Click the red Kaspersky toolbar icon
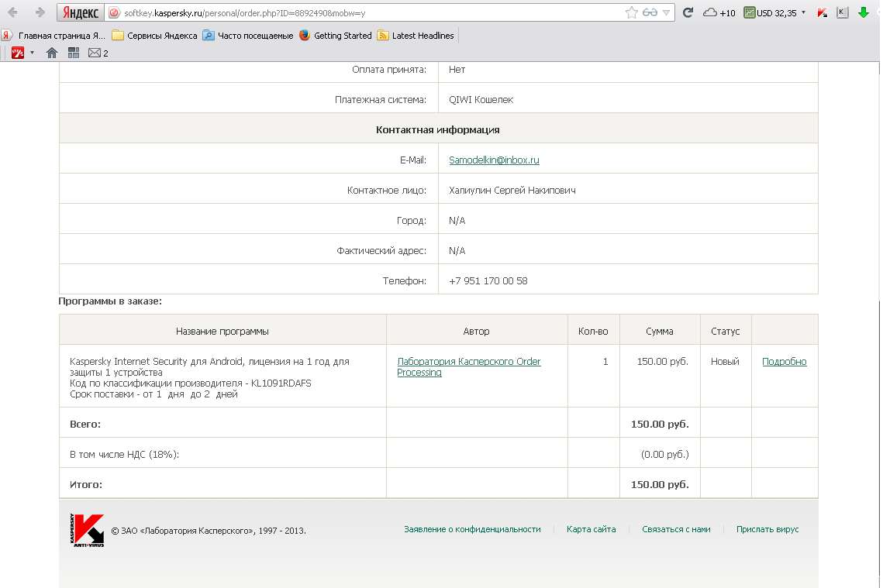The height and width of the screenshot is (588, 883). (x=823, y=12)
